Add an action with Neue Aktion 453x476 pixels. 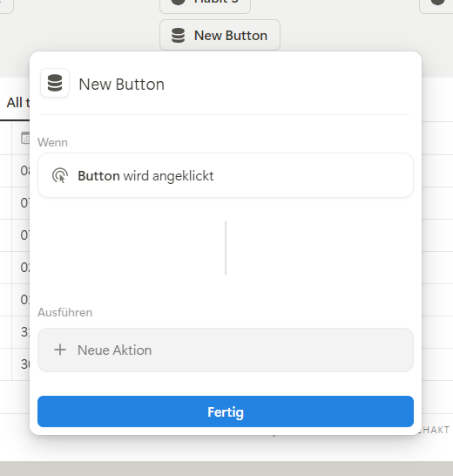pos(226,350)
